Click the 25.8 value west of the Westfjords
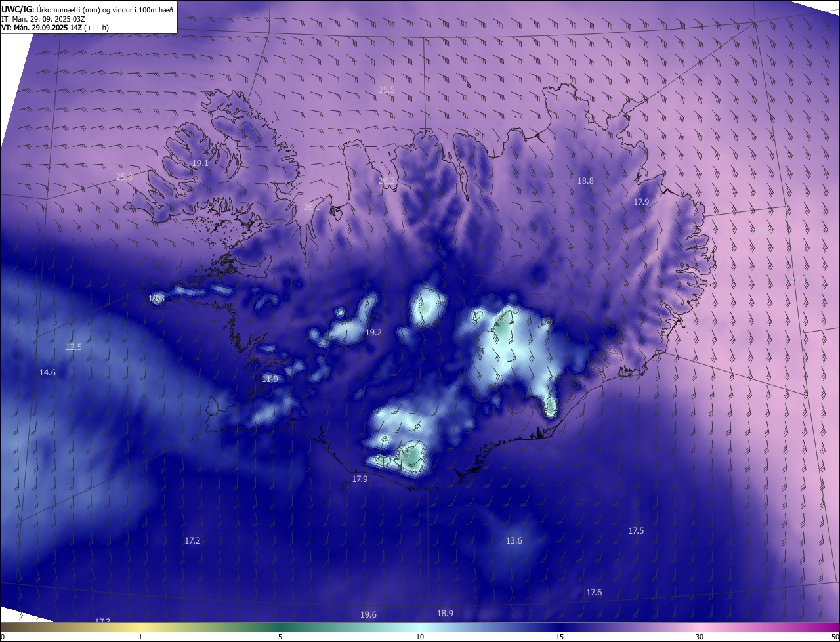This screenshot has width=840, height=642. 124,177
